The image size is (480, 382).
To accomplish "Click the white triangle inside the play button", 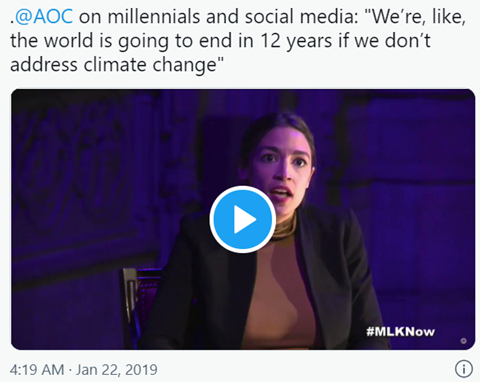I will 244,220.
